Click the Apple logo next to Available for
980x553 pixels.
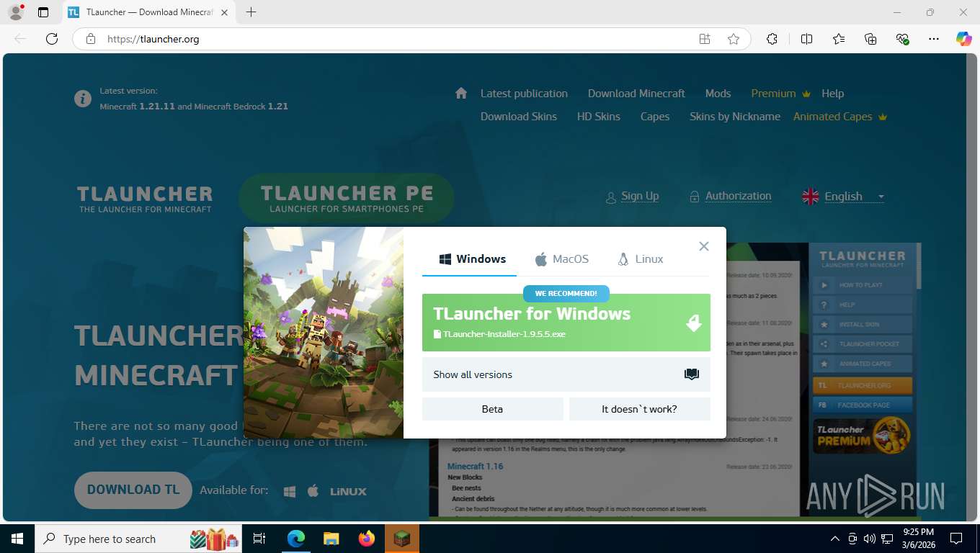click(313, 491)
